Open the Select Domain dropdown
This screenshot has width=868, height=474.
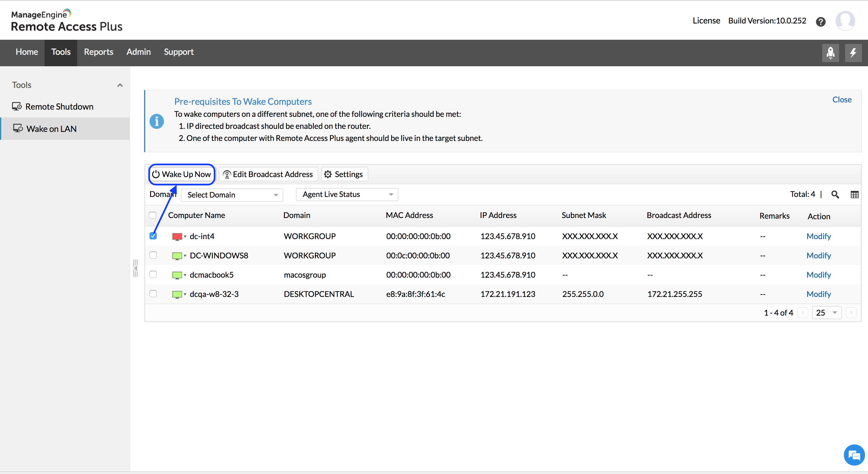[232, 195]
